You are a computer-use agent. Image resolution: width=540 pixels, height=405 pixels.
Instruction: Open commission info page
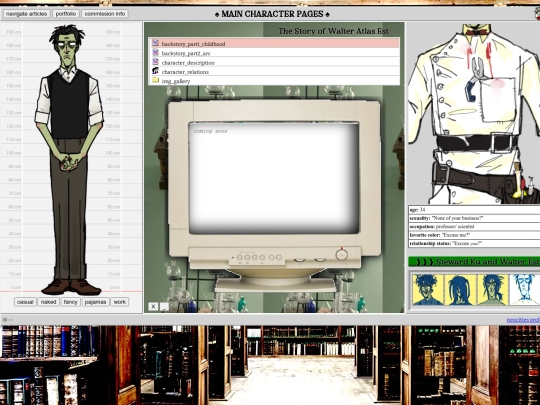105,14
